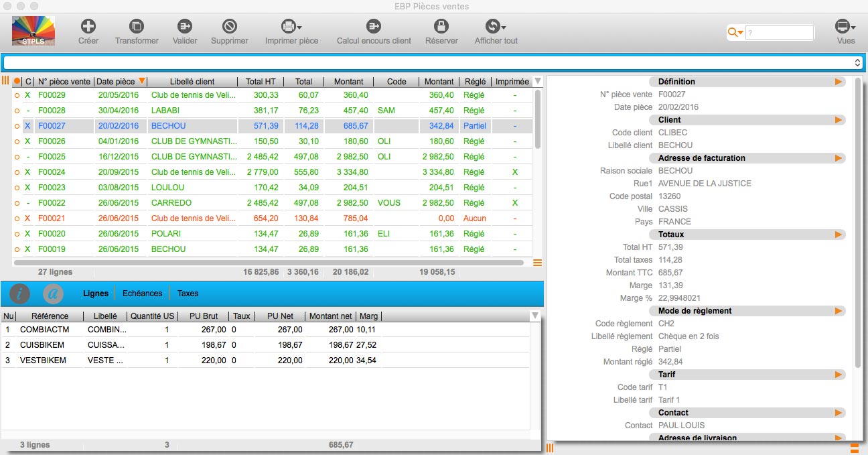Open the Vues dropdown menu
The width and height of the screenshot is (868, 455).
coord(845,27)
